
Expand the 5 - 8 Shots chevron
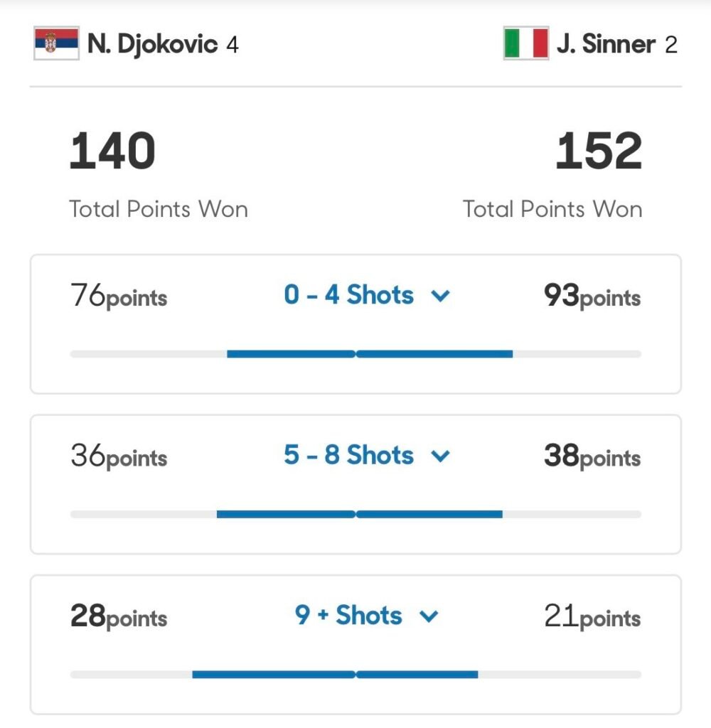(441, 456)
